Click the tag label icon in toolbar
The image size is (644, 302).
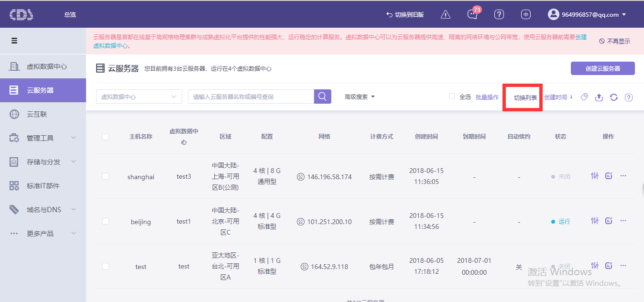click(x=584, y=97)
